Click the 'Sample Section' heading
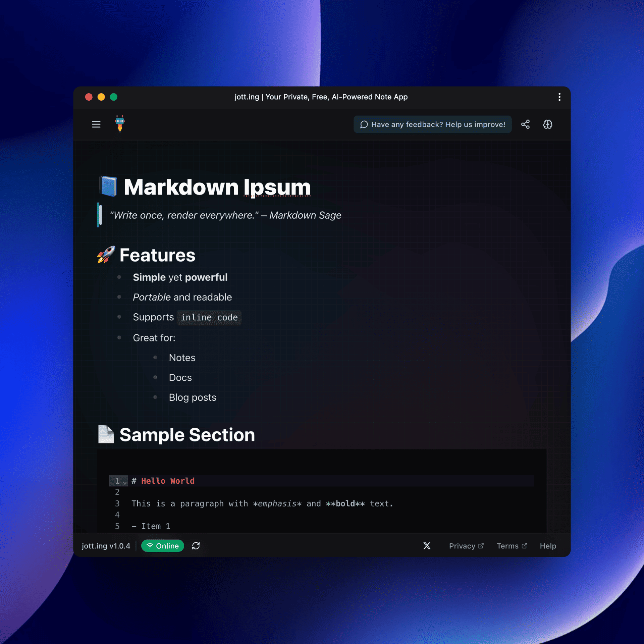 pos(187,435)
